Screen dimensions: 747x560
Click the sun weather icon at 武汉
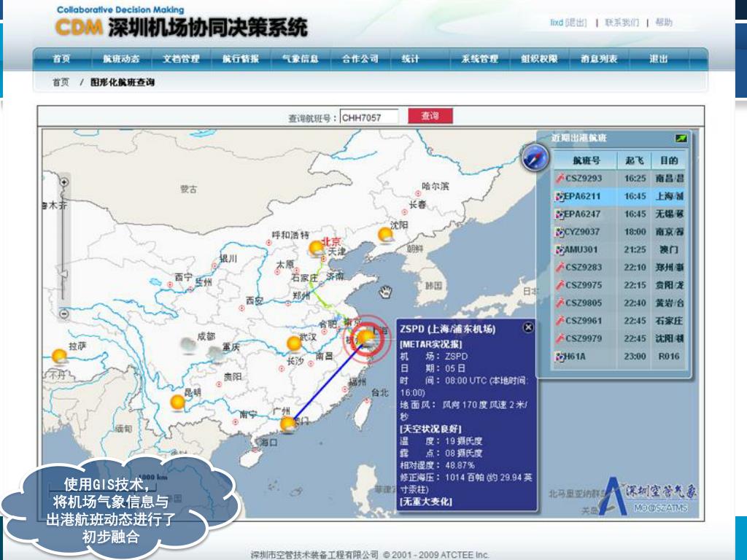click(295, 343)
